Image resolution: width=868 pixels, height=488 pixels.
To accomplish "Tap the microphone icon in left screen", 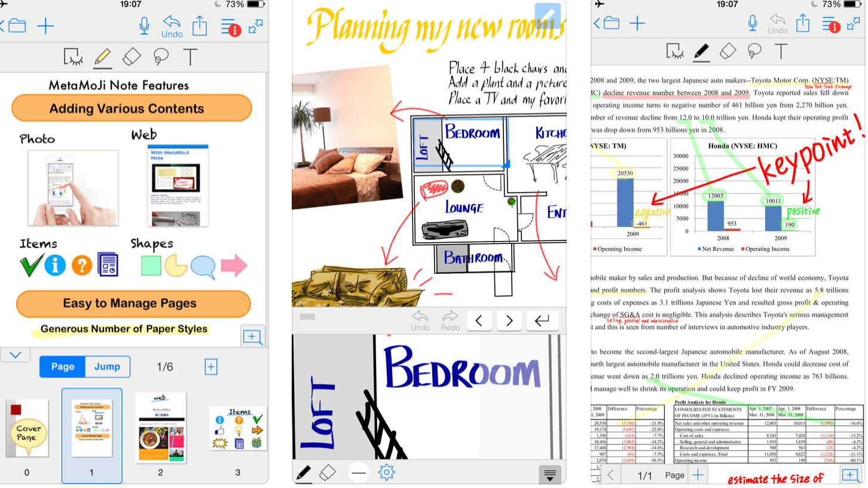I will coord(143,26).
